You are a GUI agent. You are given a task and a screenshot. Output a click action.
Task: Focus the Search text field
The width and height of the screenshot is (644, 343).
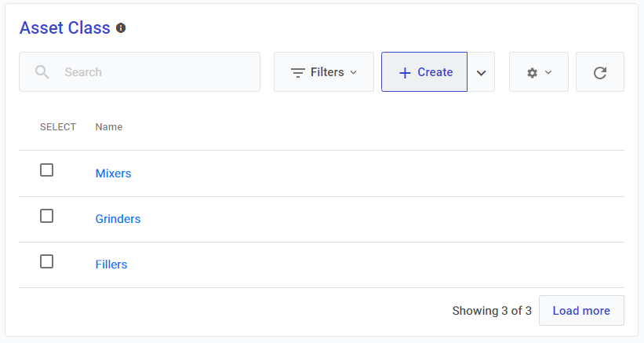[157, 72]
